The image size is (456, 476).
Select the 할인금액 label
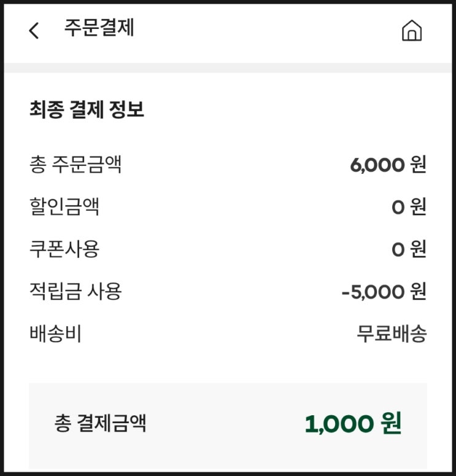(64, 207)
